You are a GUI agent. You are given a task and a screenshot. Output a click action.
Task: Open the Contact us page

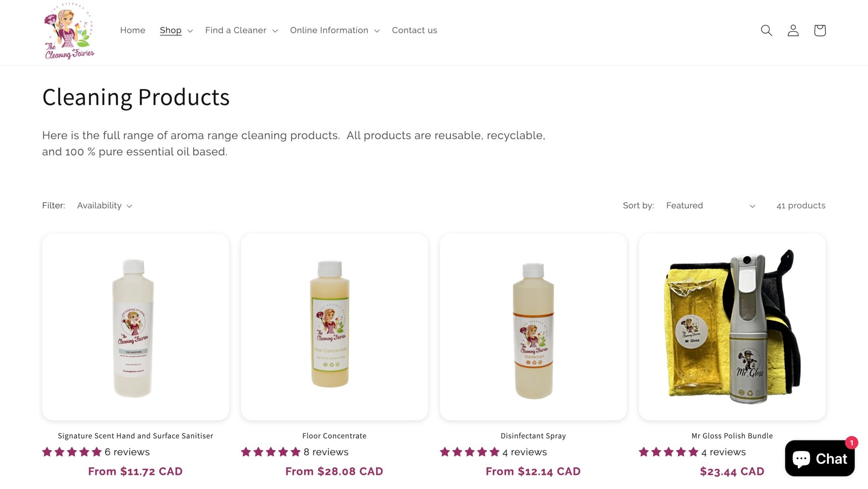[x=414, y=30]
